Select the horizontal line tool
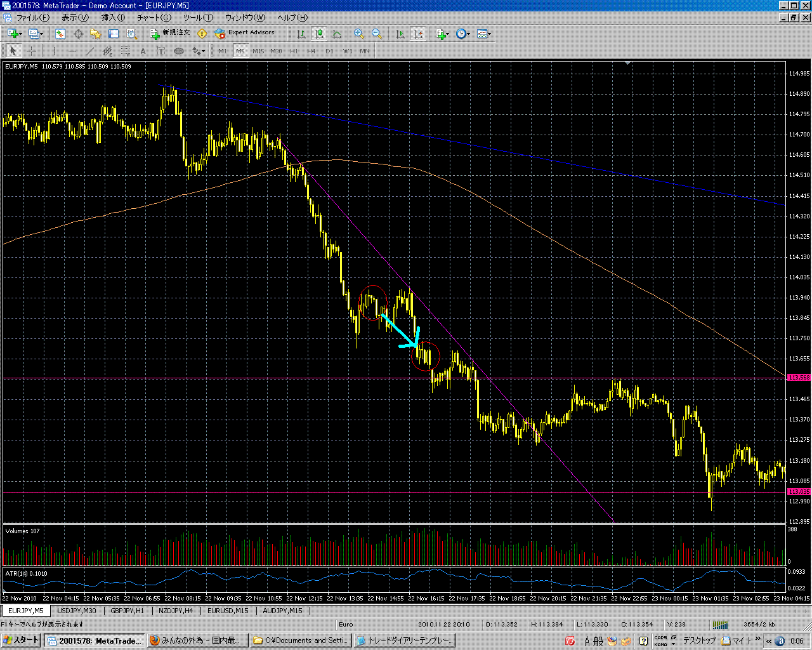Image resolution: width=812 pixels, height=650 pixels. [x=72, y=51]
